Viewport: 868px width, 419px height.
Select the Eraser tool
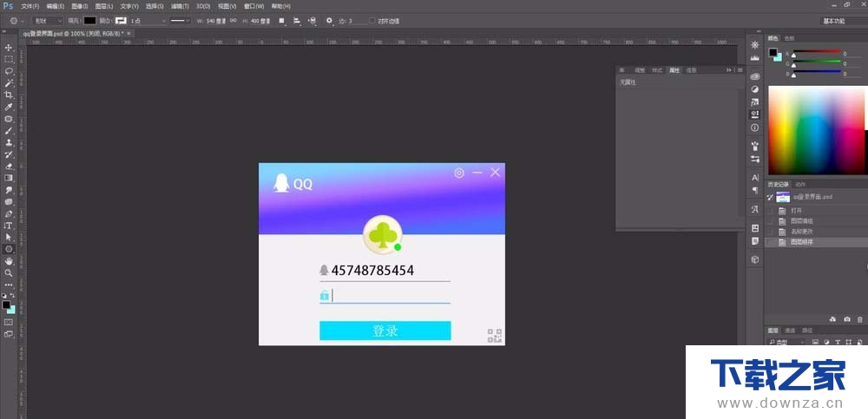tap(9, 166)
